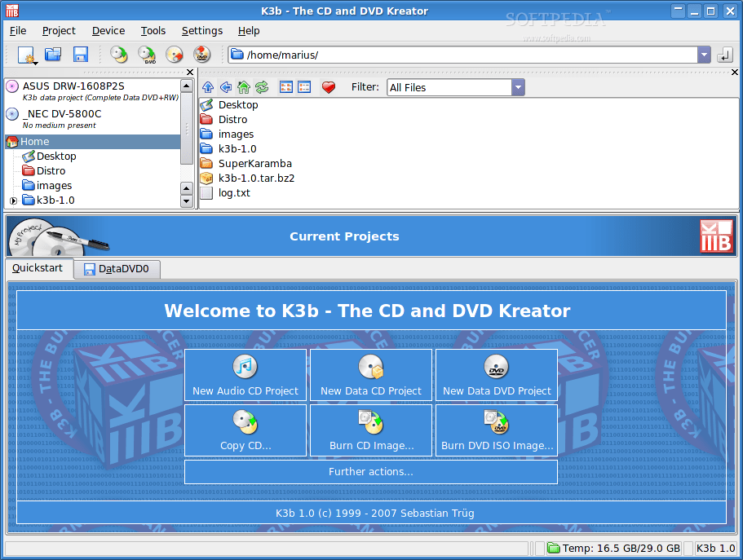743x560 pixels.
Task: Open the path history dropdown arrow
Action: pos(704,55)
